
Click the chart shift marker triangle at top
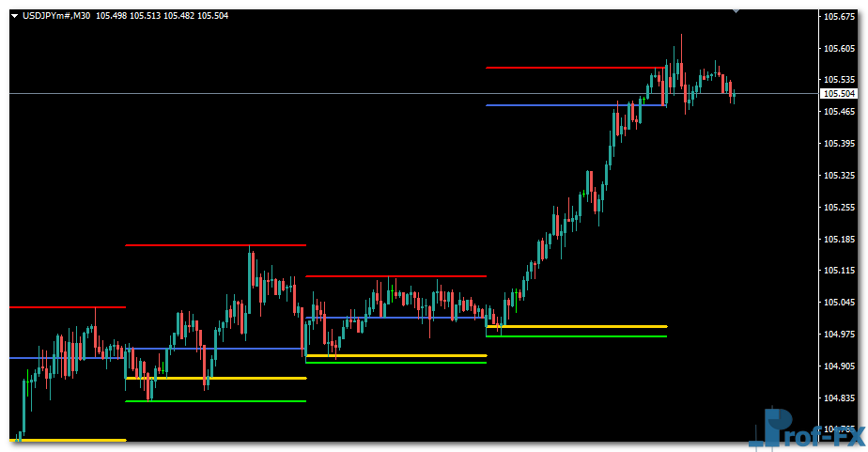pos(736,10)
